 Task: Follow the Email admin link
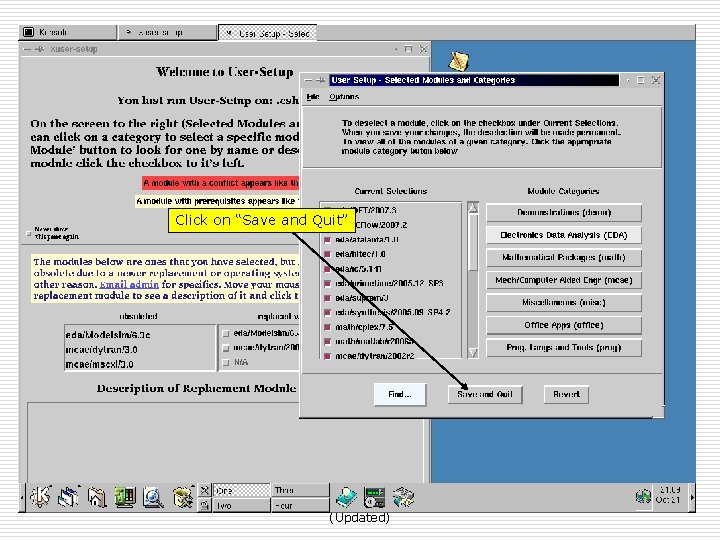[x=129, y=285]
